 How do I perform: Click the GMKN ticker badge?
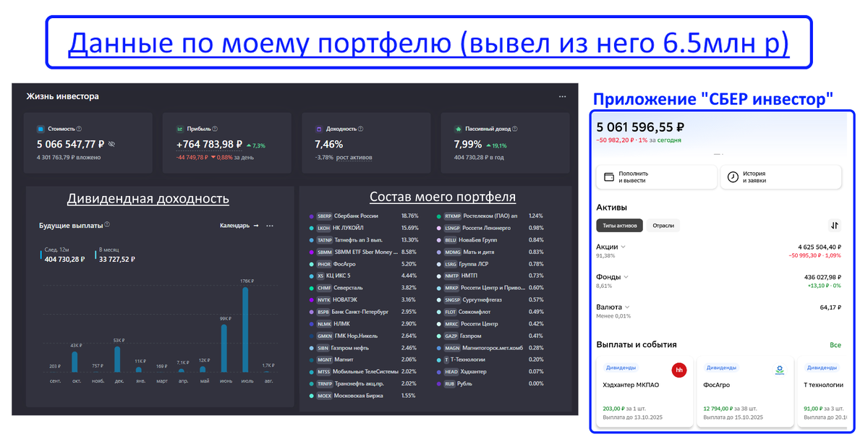point(324,336)
